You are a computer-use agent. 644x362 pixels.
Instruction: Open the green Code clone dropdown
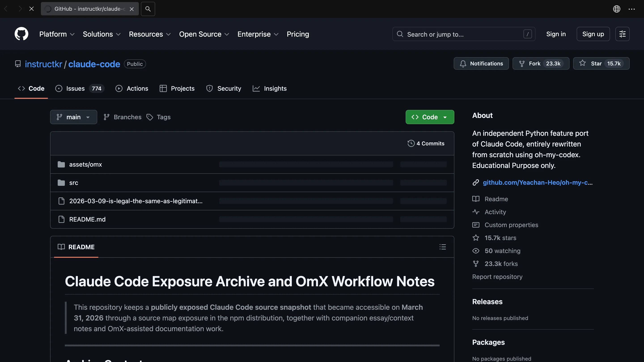pos(430,117)
